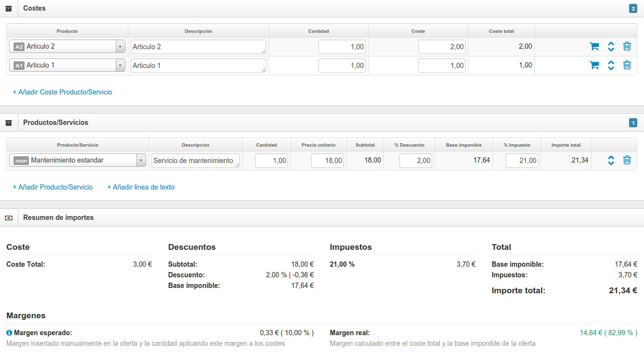The height and width of the screenshot is (354, 644).
Task: Delete the Articulo 1 cost row
Action: tap(627, 65)
